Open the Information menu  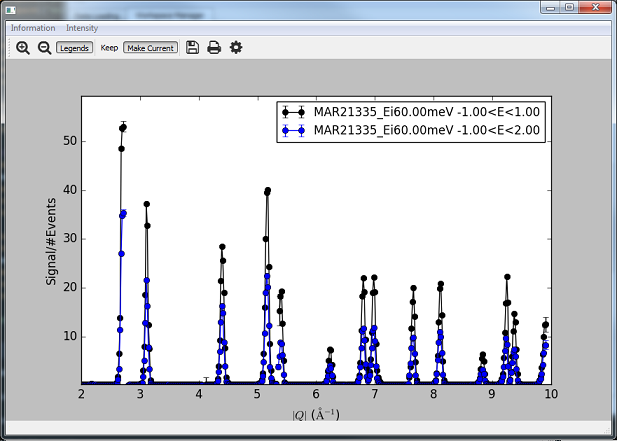pyautogui.click(x=33, y=28)
